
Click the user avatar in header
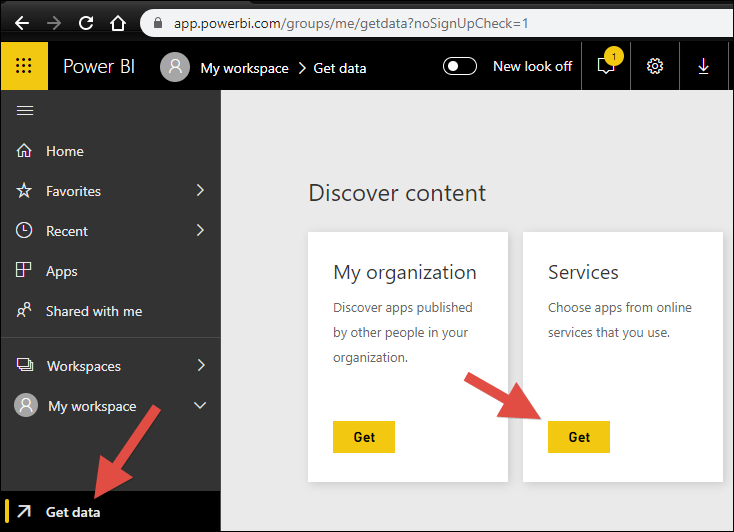[175, 67]
